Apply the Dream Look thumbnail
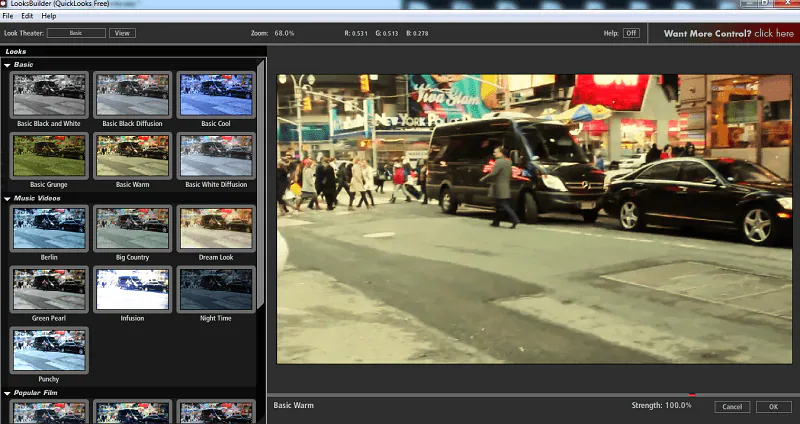This screenshot has width=800, height=424. click(x=216, y=229)
